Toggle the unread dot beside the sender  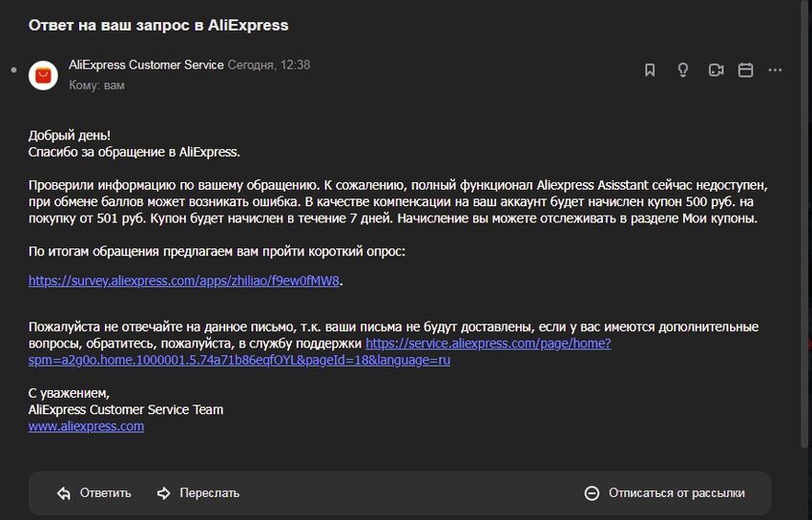[x=13, y=71]
